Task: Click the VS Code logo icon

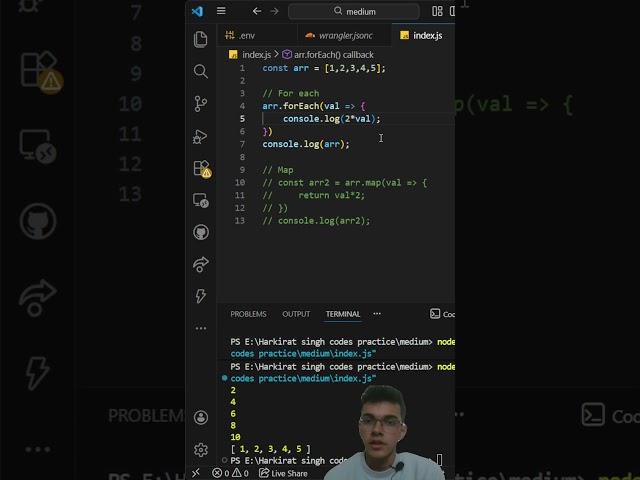Action: point(198,11)
